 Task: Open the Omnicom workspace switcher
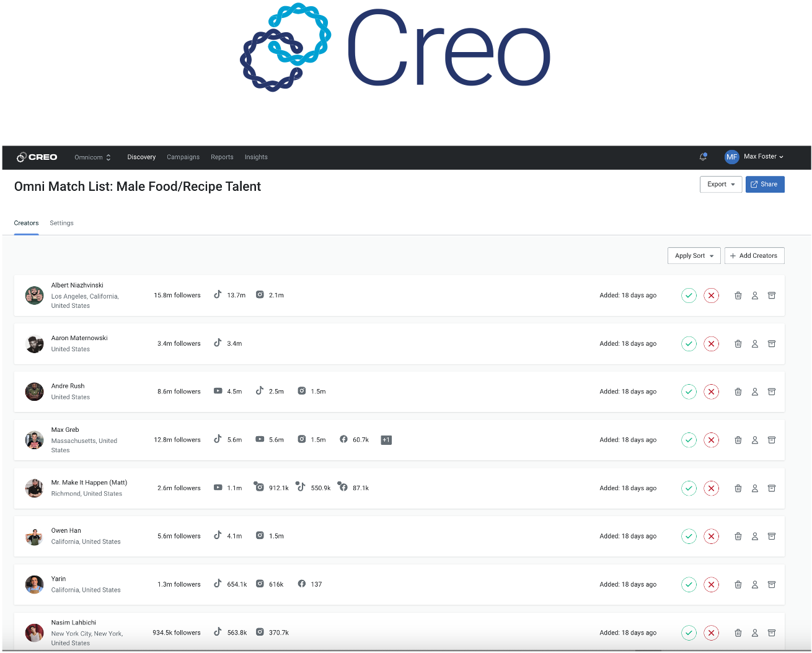click(x=92, y=157)
